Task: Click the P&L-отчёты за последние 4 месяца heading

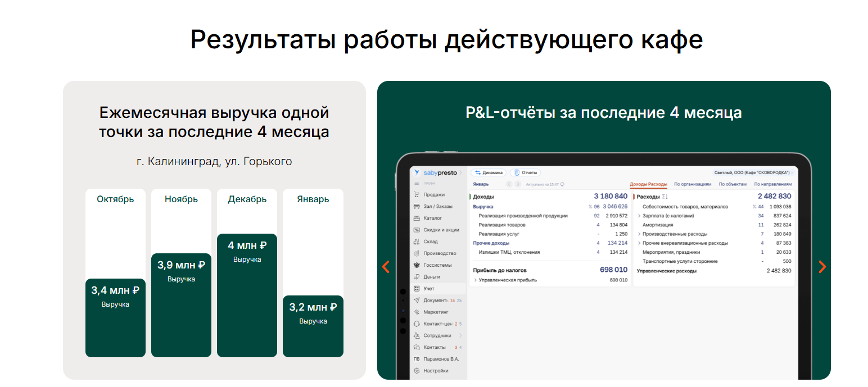Action: pyautogui.click(x=604, y=113)
